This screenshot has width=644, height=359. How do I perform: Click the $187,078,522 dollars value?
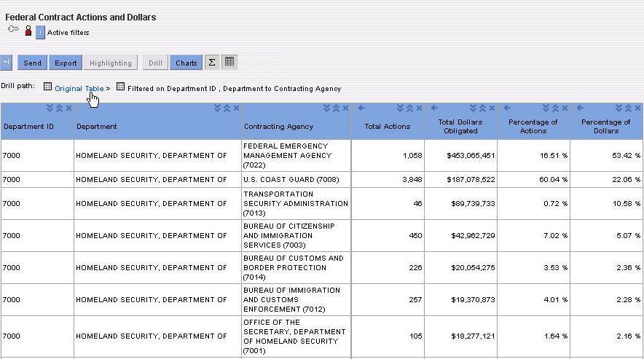tap(471, 179)
